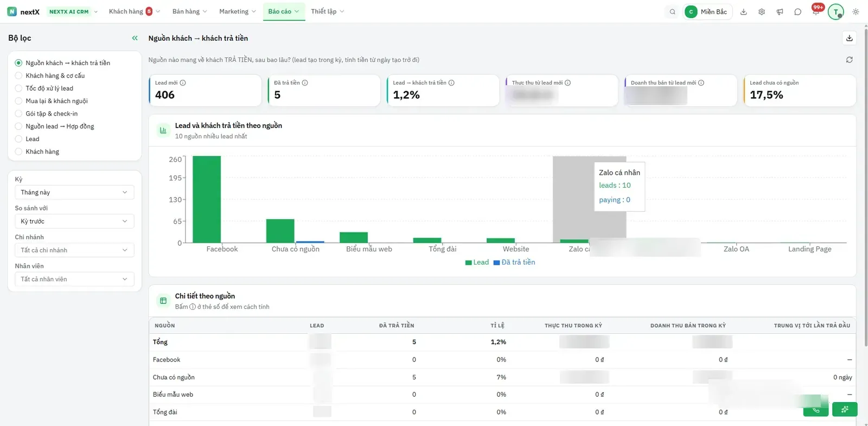
Task: Select the Nguồn lead → Hợp đồng report
Action: pyautogui.click(x=54, y=126)
